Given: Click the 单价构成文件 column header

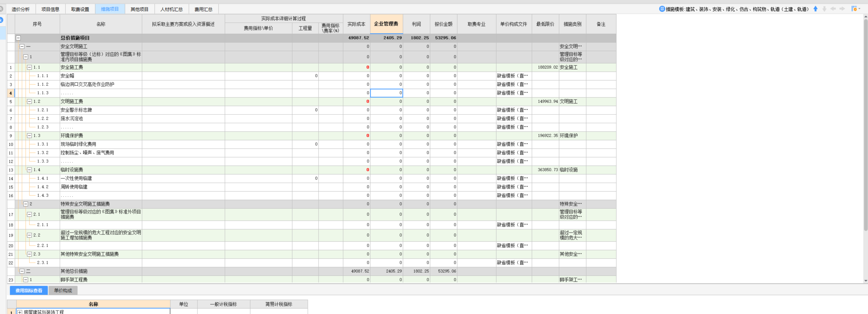Looking at the screenshot, I should 514,24.
